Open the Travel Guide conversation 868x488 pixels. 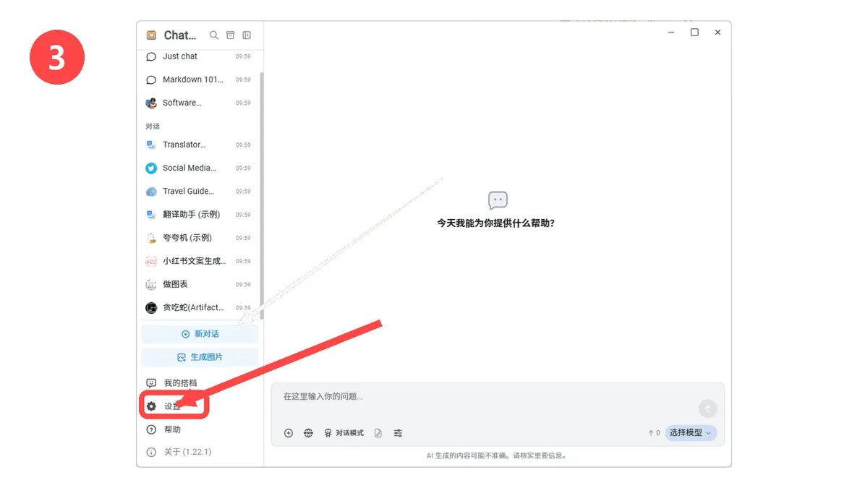(199, 191)
